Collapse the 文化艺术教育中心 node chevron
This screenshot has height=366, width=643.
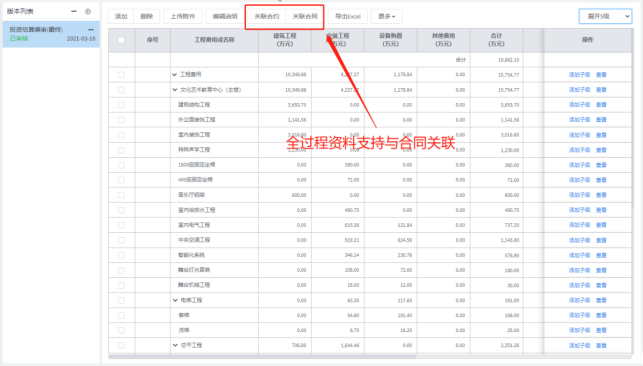(175, 90)
